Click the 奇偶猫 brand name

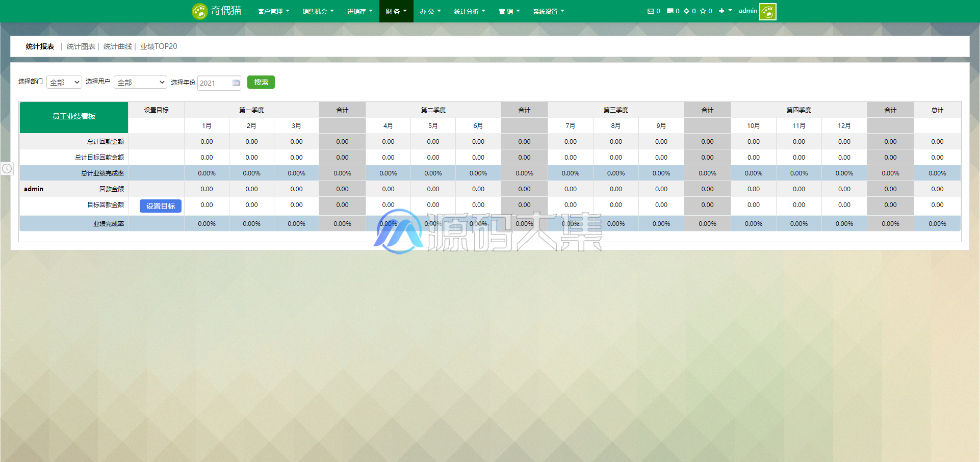pyautogui.click(x=226, y=11)
